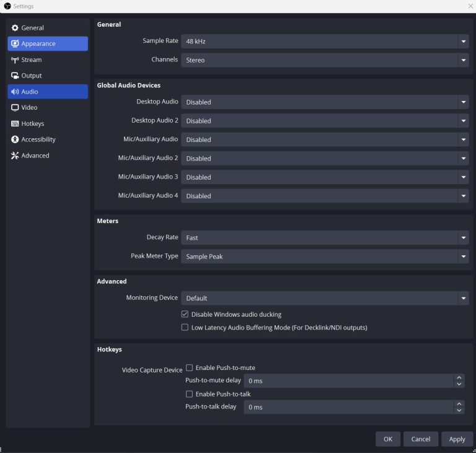Open the Sample Rate dropdown

pyautogui.click(x=325, y=42)
